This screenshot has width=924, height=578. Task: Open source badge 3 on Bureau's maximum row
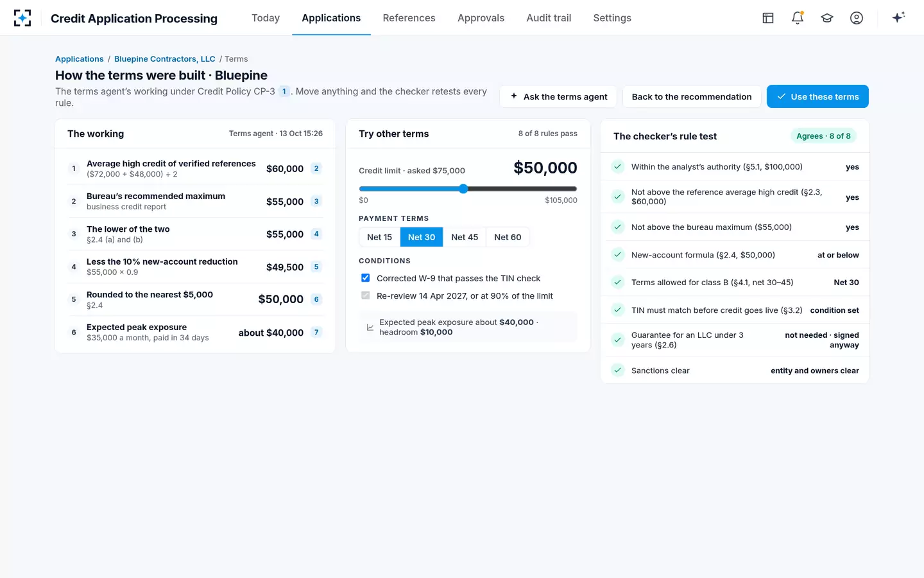pos(316,201)
